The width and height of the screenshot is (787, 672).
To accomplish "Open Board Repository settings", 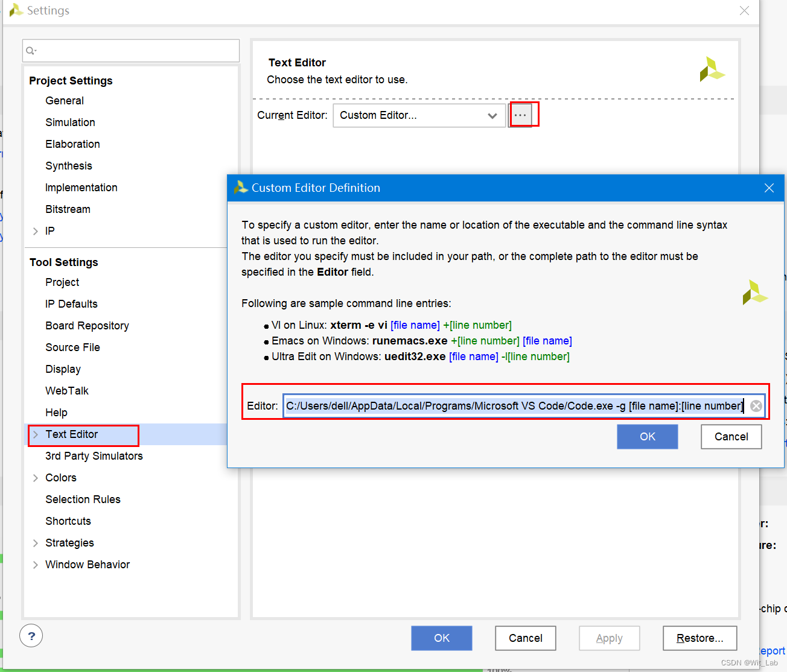I will (x=87, y=326).
